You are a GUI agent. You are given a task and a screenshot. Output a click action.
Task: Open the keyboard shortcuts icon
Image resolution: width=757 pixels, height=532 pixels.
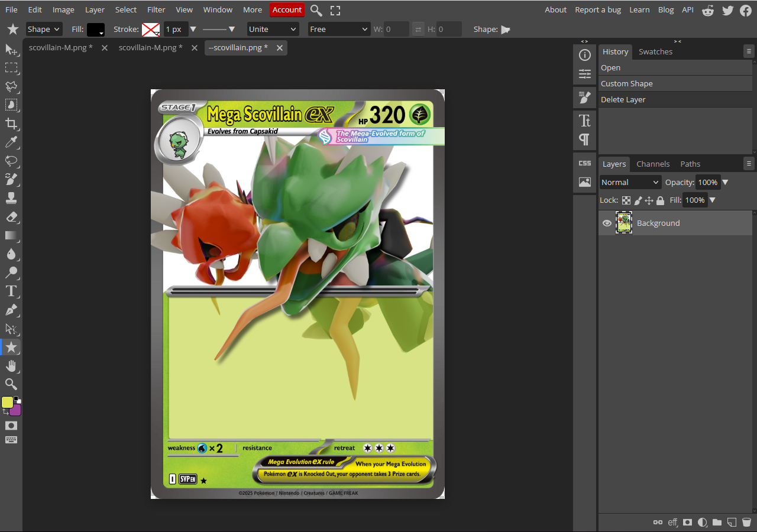click(x=11, y=440)
